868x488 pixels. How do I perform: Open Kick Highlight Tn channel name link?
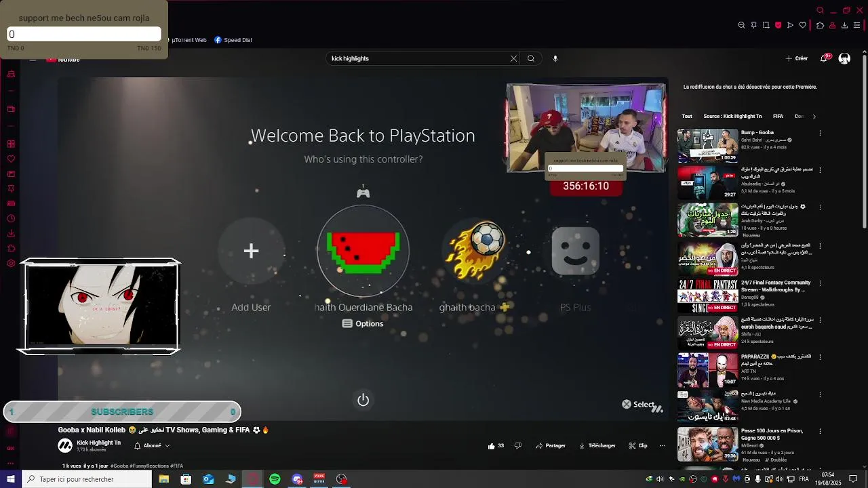(98, 443)
